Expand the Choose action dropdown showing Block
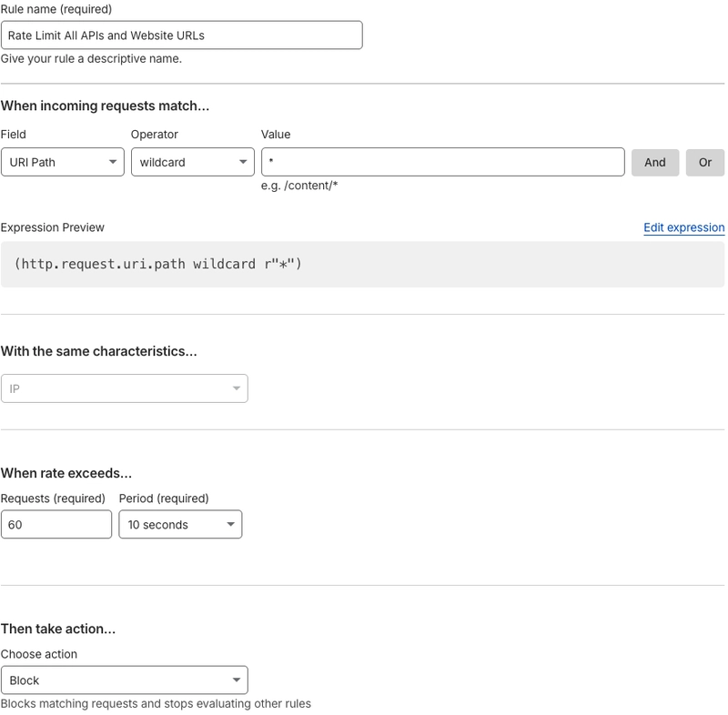 tap(124, 680)
